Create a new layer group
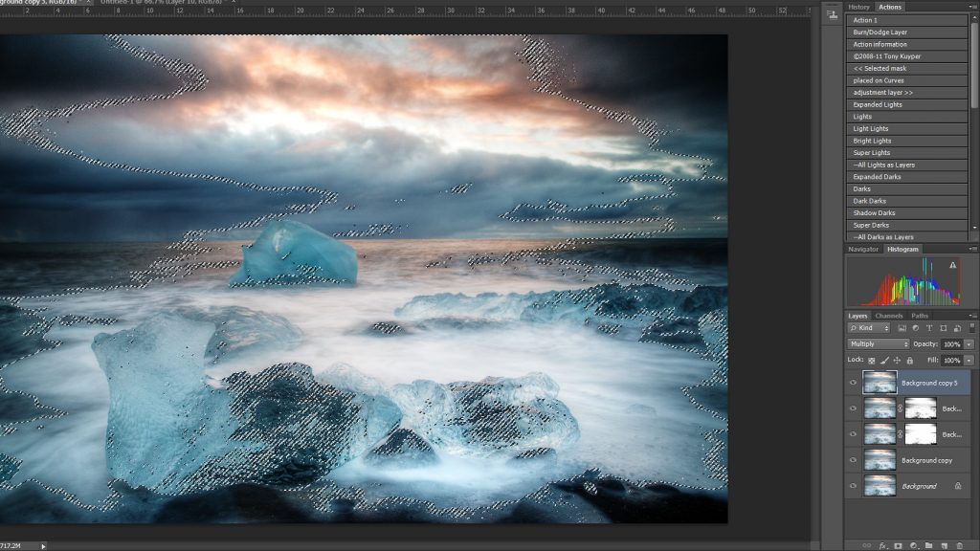This screenshot has height=551, width=980. coord(928,545)
